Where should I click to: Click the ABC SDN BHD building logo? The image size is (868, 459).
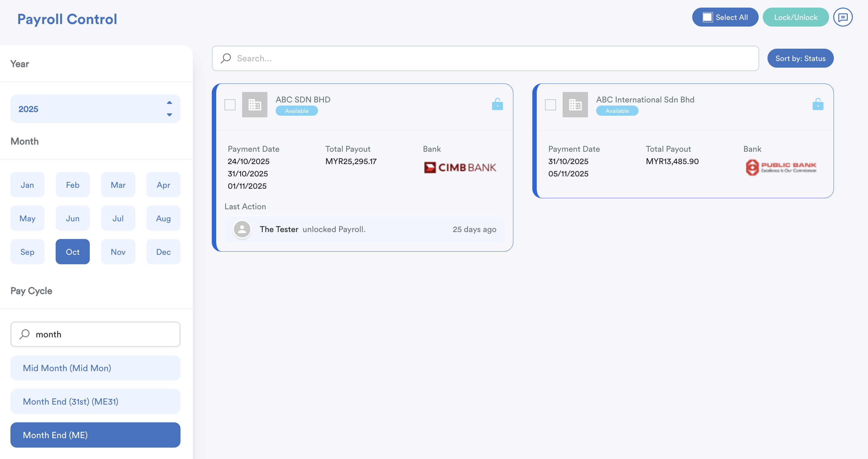254,105
